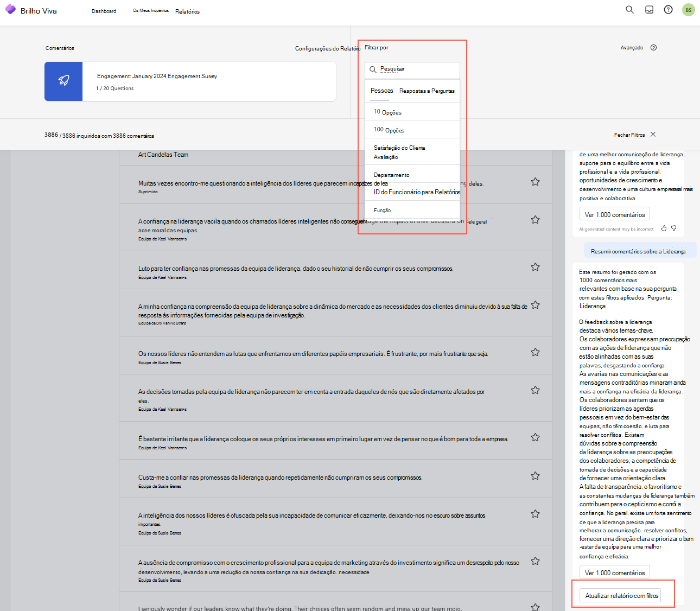Image resolution: width=700 pixels, height=611 pixels.
Task: Click the '1 / 20 Questions' label
Action: click(x=114, y=88)
